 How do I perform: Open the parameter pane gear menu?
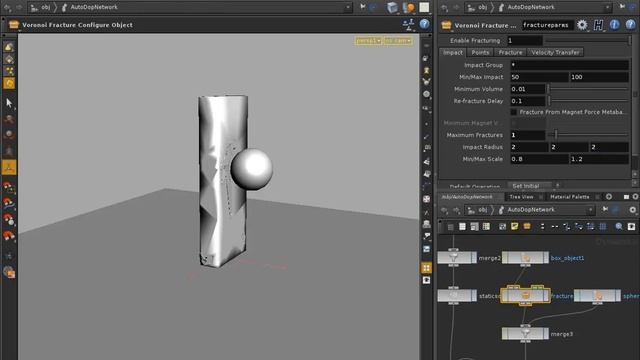(x=582, y=25)
